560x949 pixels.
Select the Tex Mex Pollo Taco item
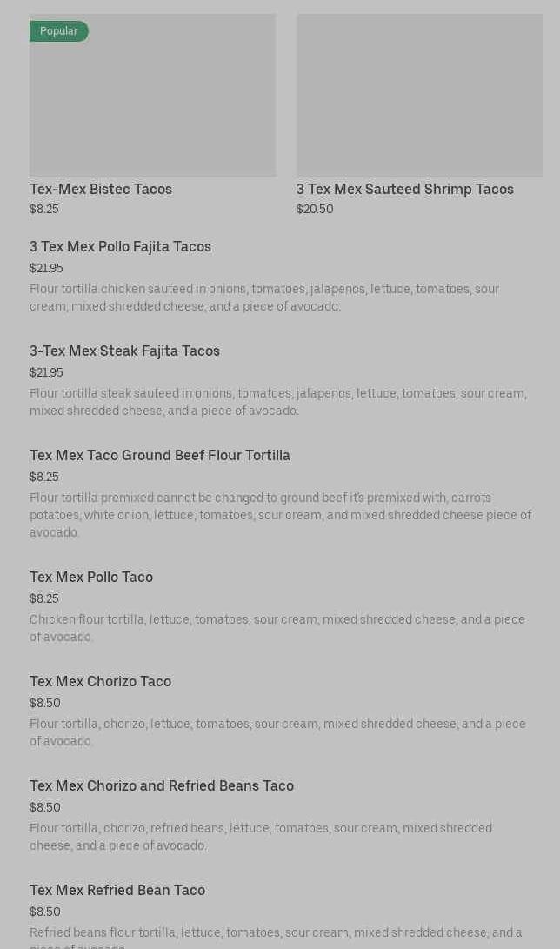(x=91, y=578)
